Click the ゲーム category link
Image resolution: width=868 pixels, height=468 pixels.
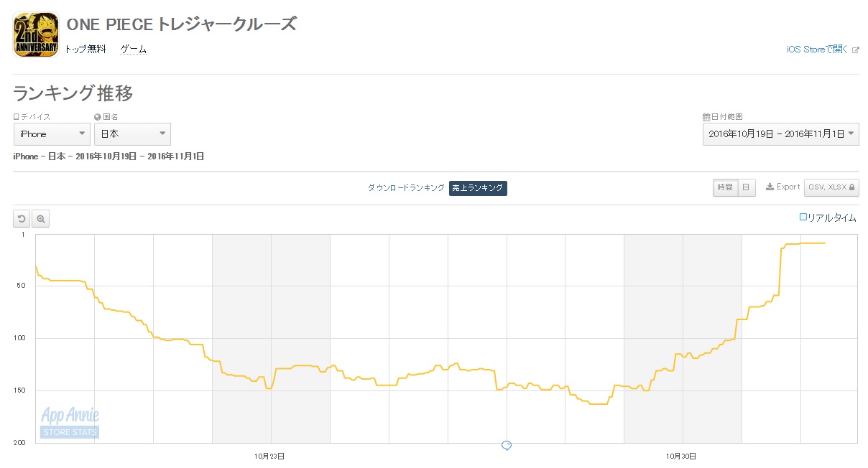[133, 50]
